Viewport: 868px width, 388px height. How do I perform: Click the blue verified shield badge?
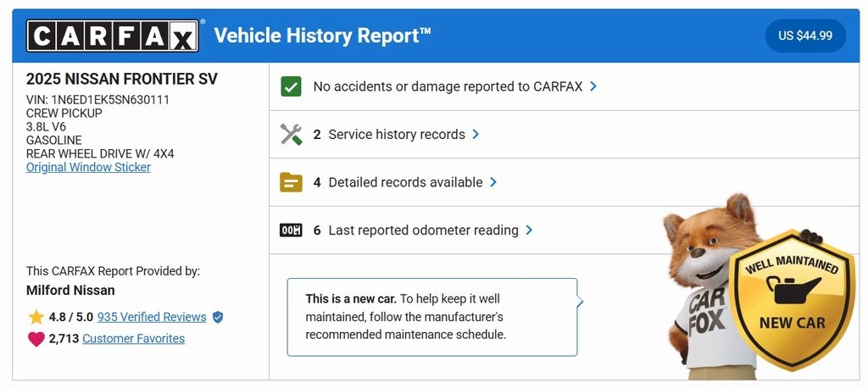[218, 317]
